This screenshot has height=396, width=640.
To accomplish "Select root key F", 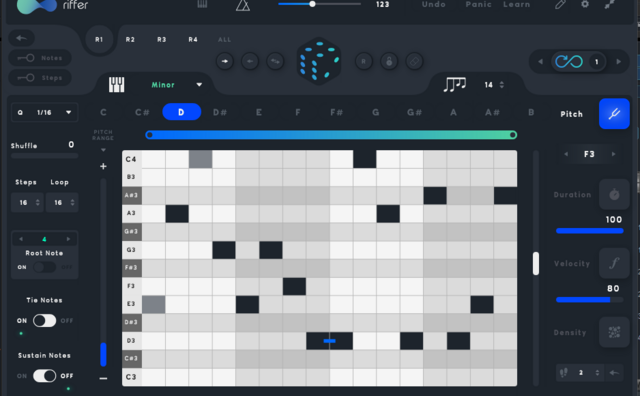I will point(298,112).
